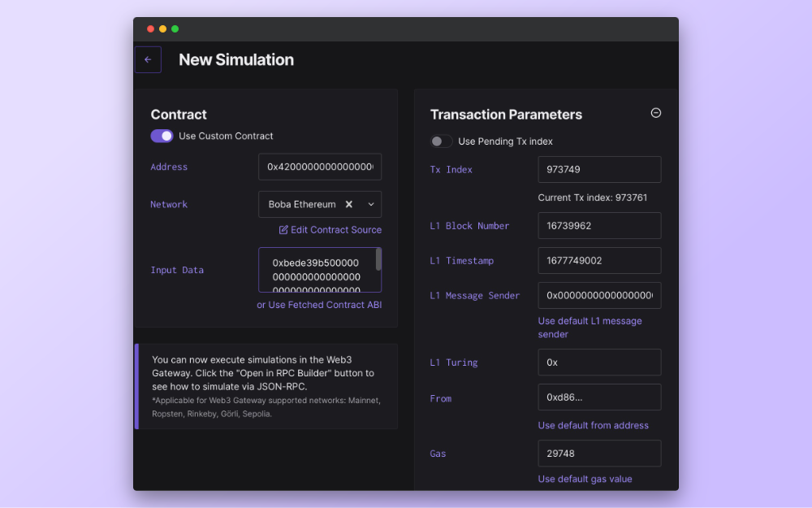Click the green maximize window button
Viewport: 812px width, 508px height.
click(175, 29)
